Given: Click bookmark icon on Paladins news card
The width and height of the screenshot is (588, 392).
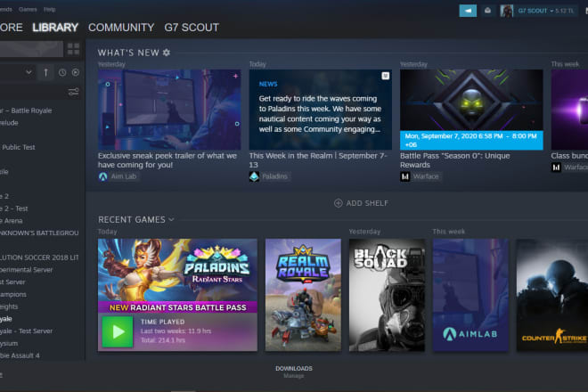Looking at the screenshot, I should pos(385,76).
